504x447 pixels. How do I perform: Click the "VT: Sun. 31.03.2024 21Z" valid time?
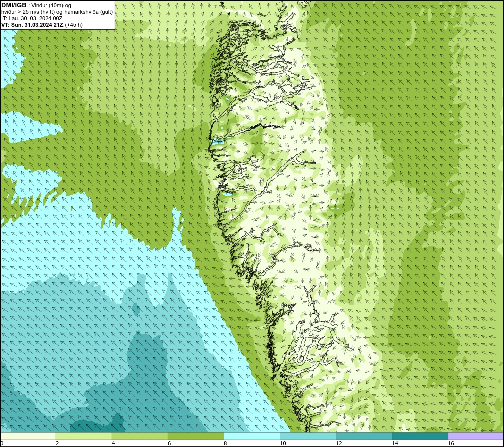pos(32,25)
